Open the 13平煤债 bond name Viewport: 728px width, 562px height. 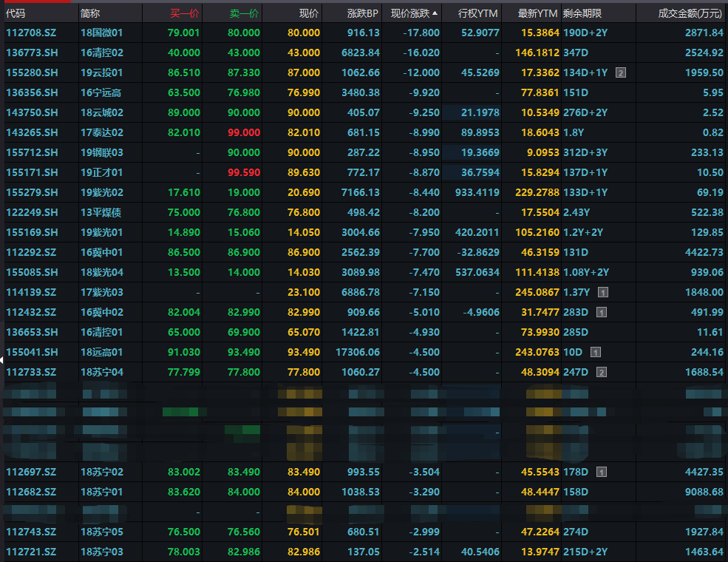point(101,213)
